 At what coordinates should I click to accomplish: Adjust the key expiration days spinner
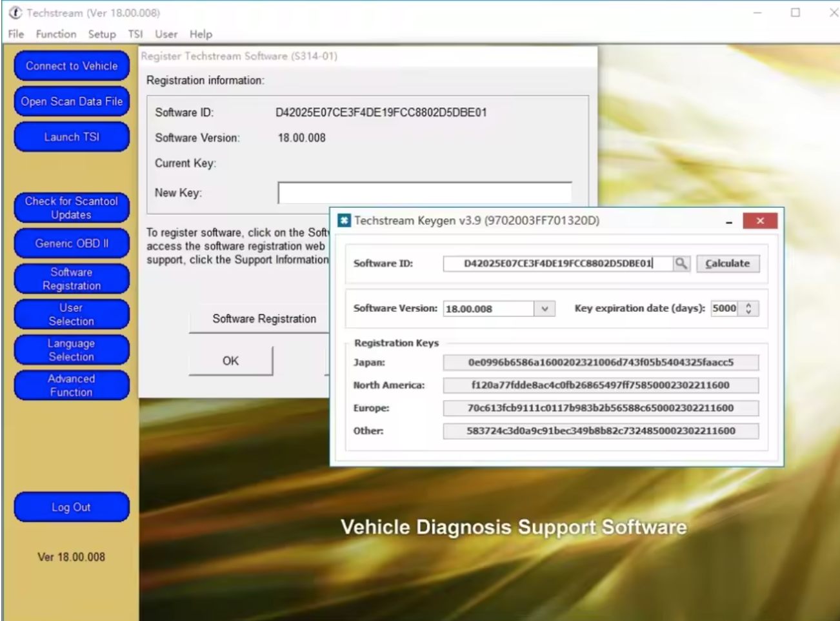point(748,309)
